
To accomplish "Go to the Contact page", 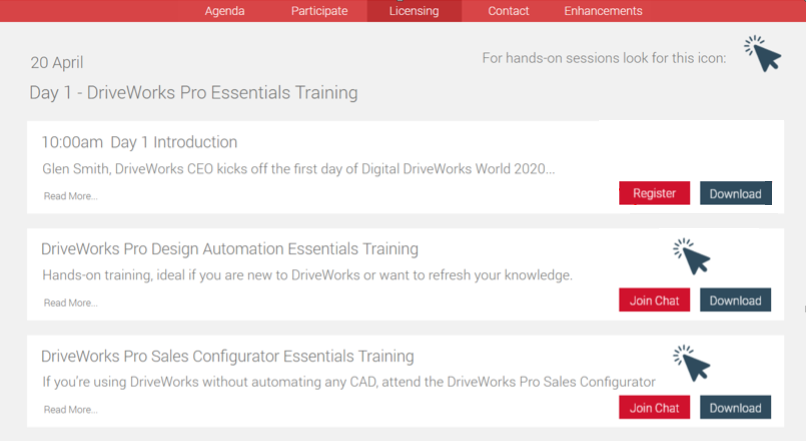I will (x=508, y=11).
